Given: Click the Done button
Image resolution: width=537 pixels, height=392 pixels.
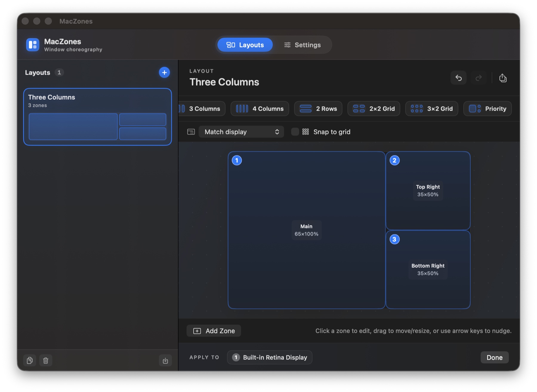Looking at the screenshot, I should (x=495, y=357).
